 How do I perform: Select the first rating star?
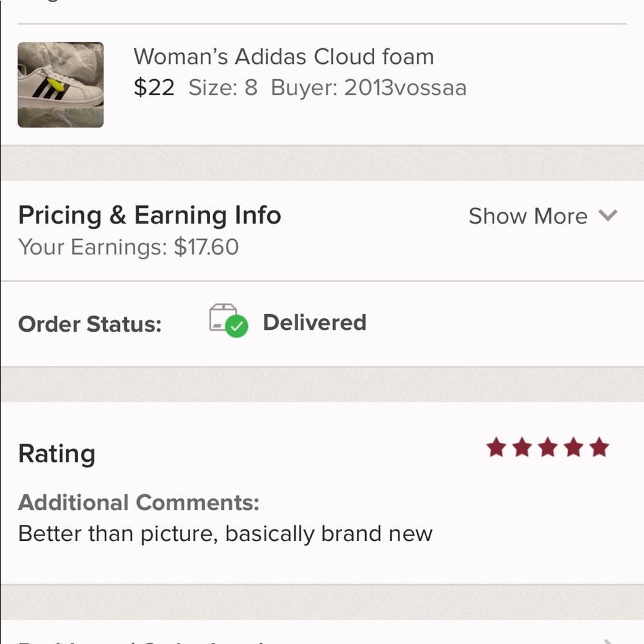pyautogui.click(x=497, y=448)
